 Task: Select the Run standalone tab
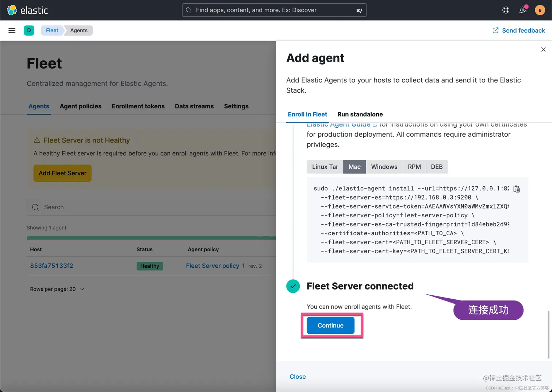[x=360, y=115]
